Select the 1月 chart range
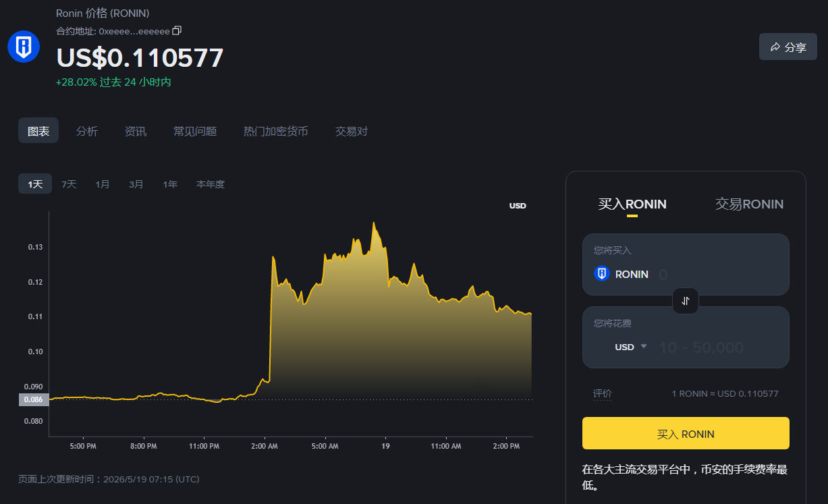828x504 pixels. pos(103,184)
